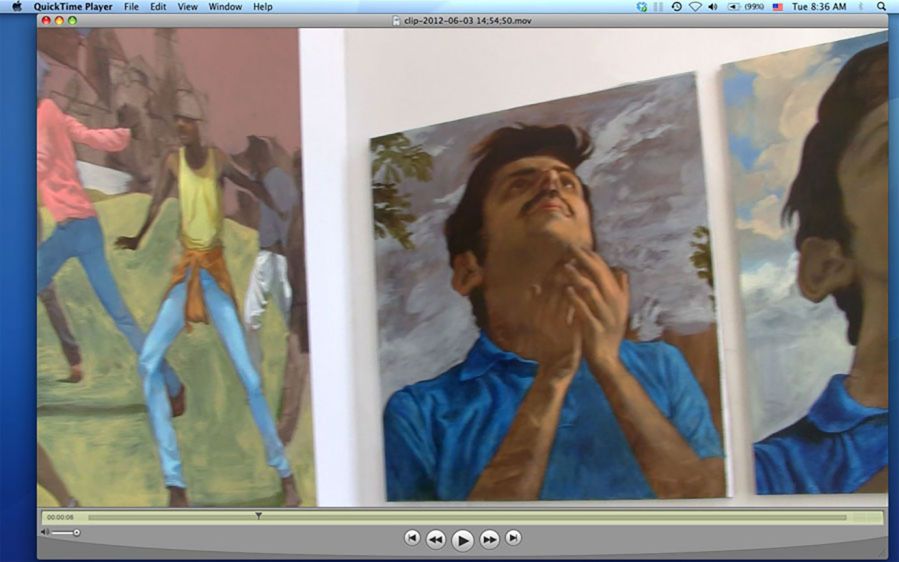Open Spotlight search magnifier
The width and height of the screenshot is (899, 562).
881,7
